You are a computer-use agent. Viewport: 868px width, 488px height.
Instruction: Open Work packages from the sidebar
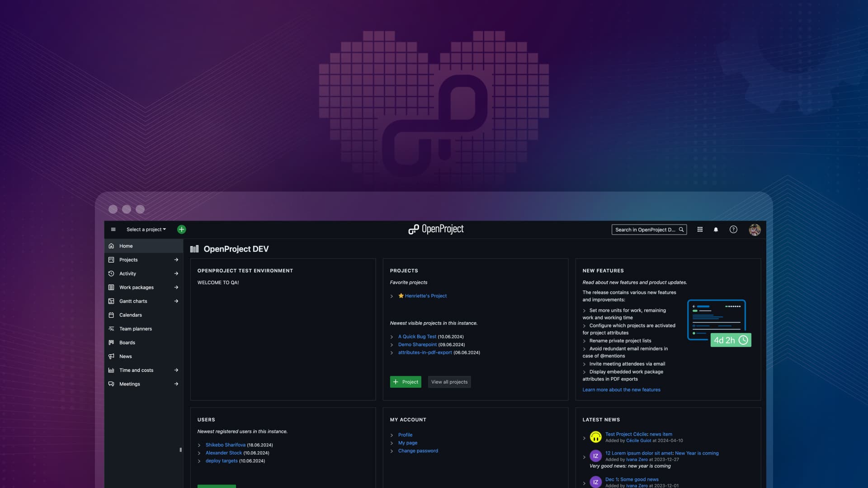(137, 287)
